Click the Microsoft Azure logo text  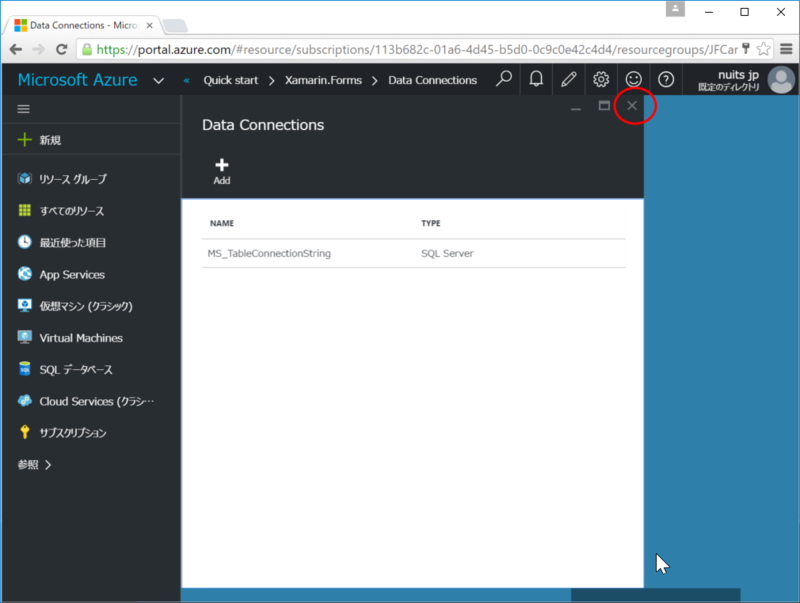tap(78, 80)
